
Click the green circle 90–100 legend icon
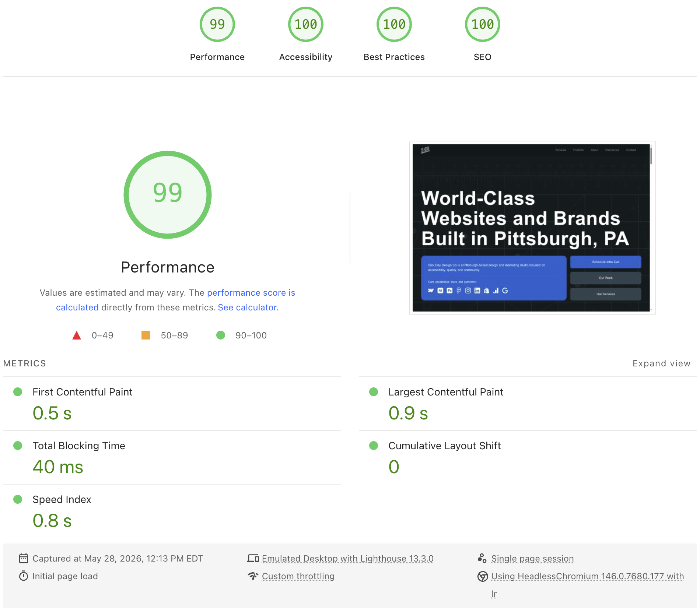(x=221, y=335)
